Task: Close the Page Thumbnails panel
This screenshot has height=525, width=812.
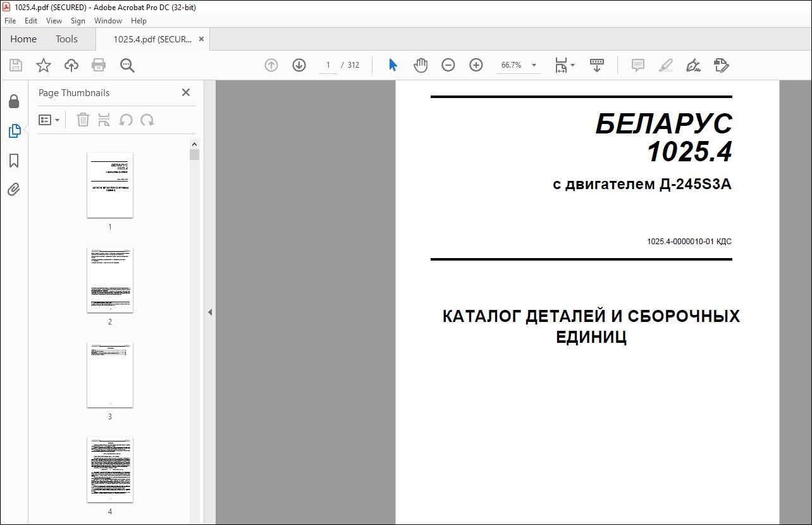Action: [186, 92]
